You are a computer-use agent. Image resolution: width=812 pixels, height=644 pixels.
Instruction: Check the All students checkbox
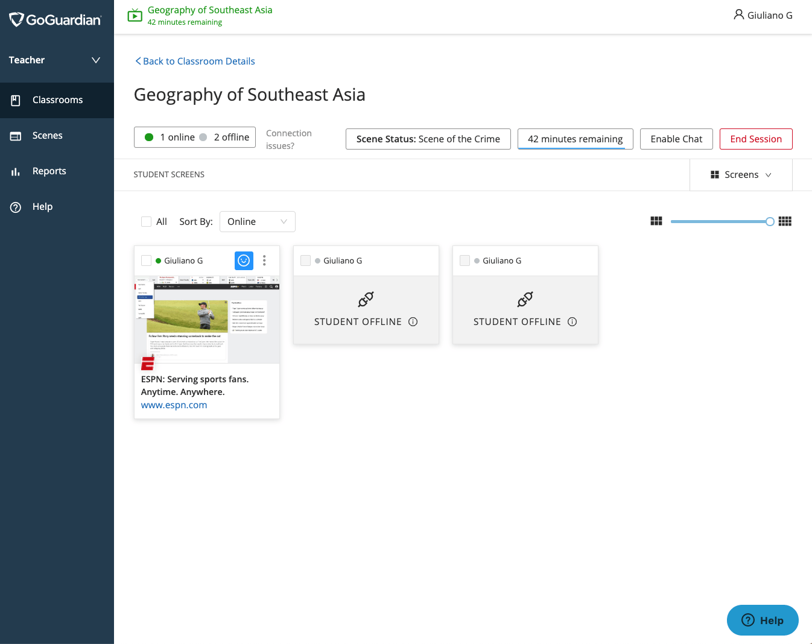tap(146, 221)
